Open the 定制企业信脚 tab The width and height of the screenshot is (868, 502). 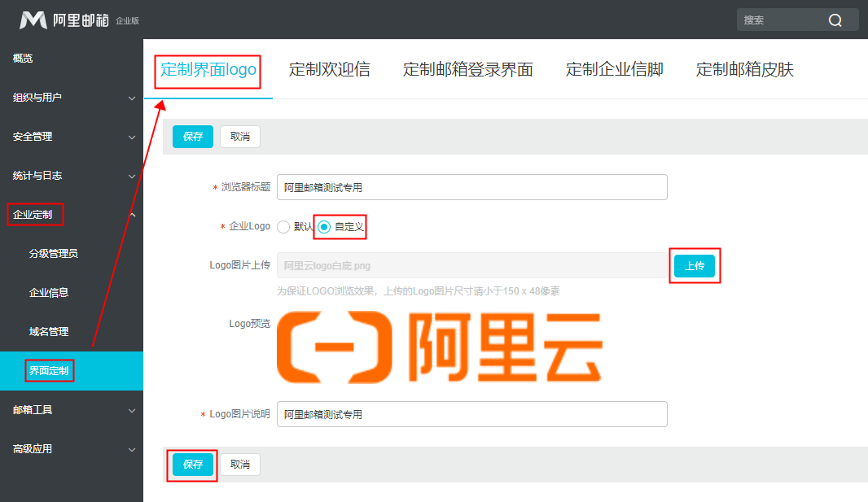[614, 70]
